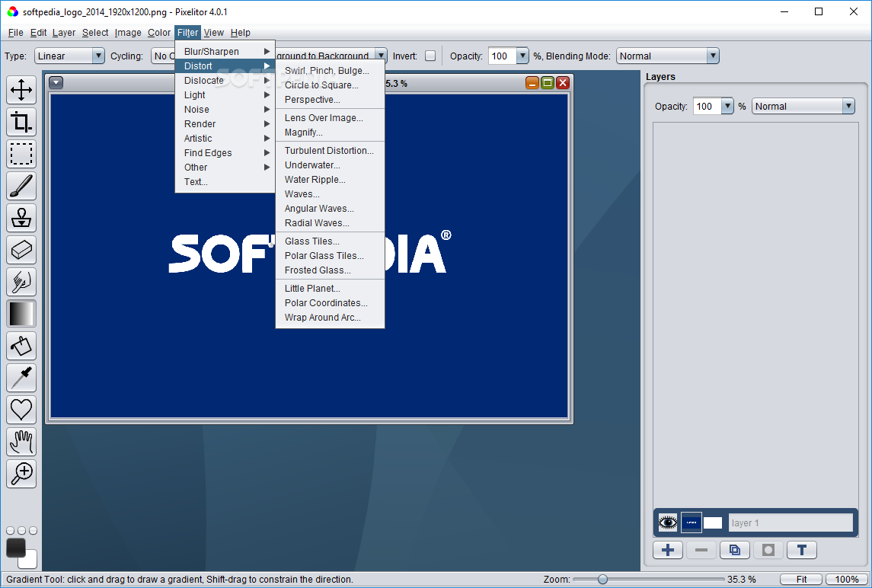Open the Edit menu

coord(38,32)
